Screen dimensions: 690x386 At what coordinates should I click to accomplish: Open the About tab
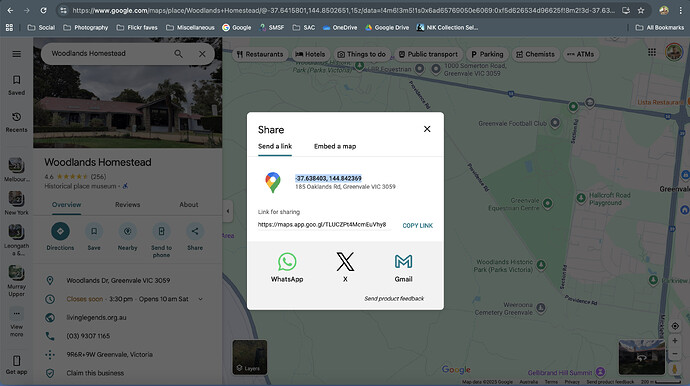(x=189, y=205)
